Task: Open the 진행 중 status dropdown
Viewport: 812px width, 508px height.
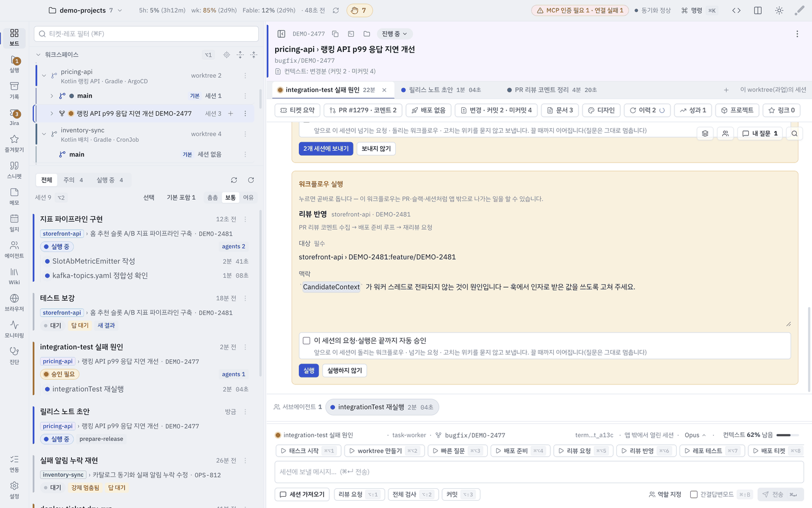Action: [x=394, y=34]
